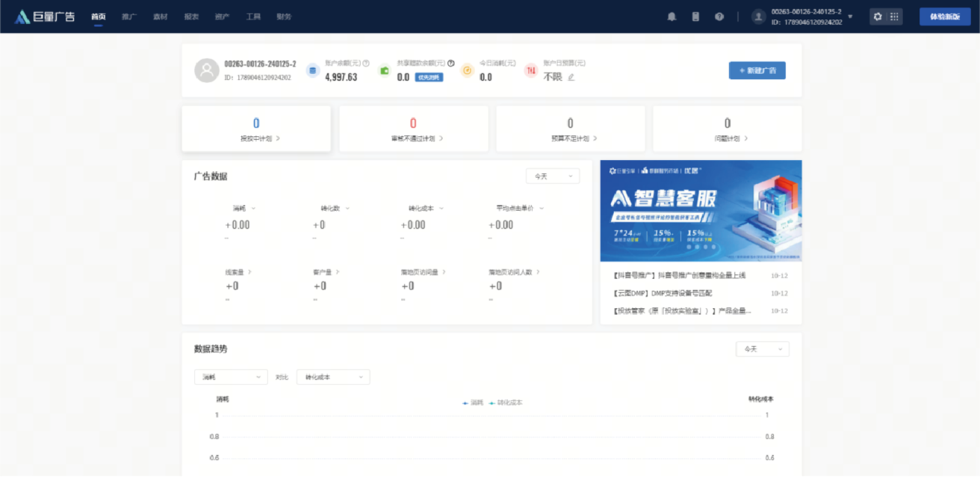Toggle 转化成本 series in chart legend
The image size is (980, 477).
tap(506, 402)
